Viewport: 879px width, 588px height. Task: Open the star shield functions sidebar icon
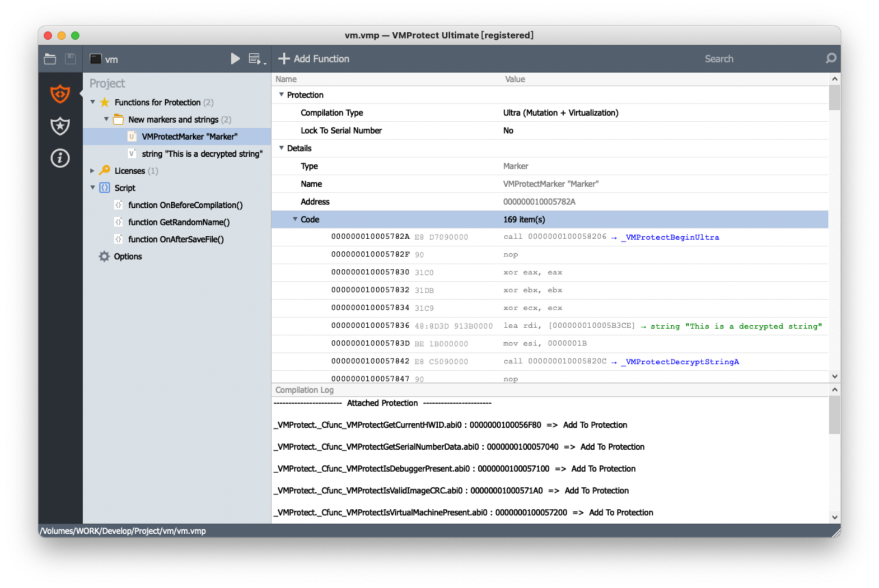coord(60,126)
